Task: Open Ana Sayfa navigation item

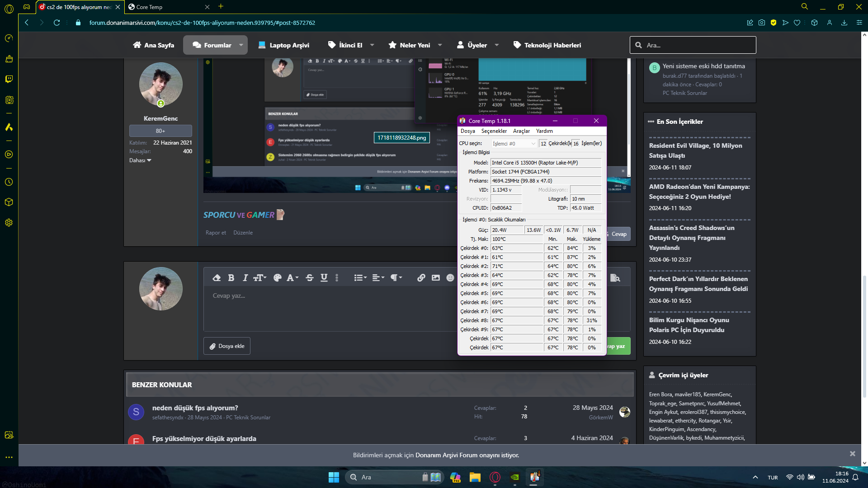Action: coord(154,45)
